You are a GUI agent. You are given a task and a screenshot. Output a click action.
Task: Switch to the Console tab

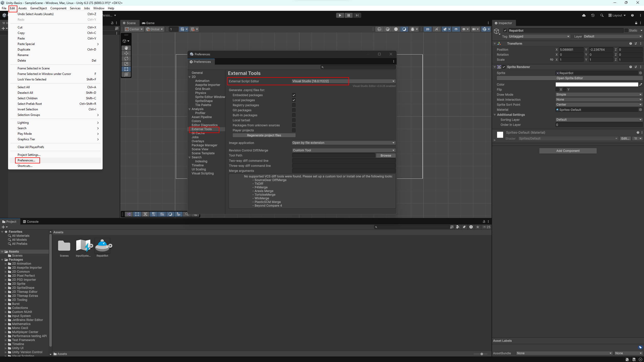pyautogui.click(x=31, y=221)
